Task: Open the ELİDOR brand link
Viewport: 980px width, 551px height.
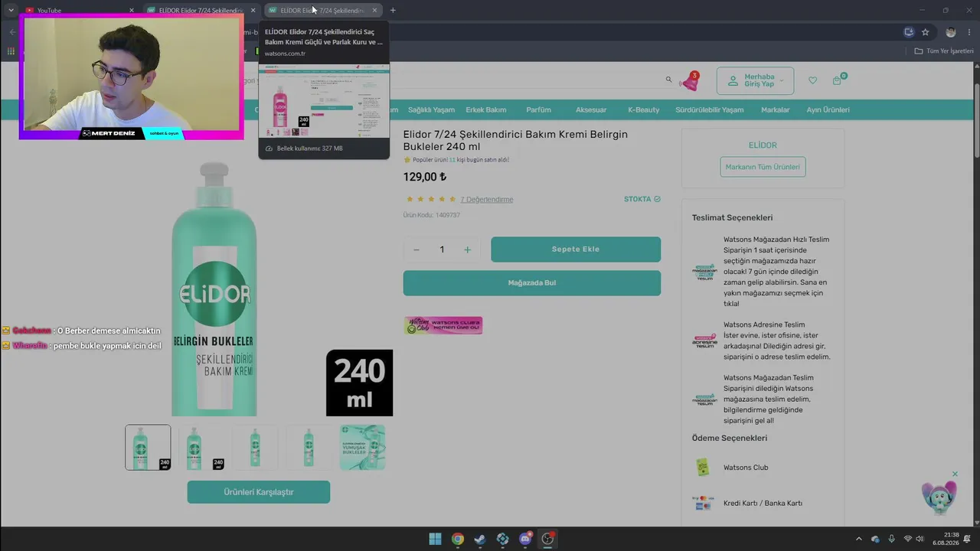Action: (763, 145)
